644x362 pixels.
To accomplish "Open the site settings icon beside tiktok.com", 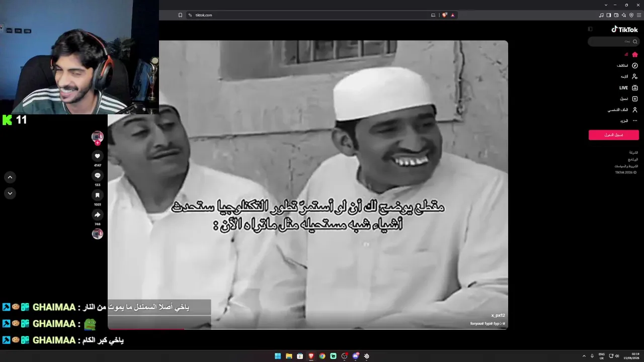I will click(x=190, y=15).
